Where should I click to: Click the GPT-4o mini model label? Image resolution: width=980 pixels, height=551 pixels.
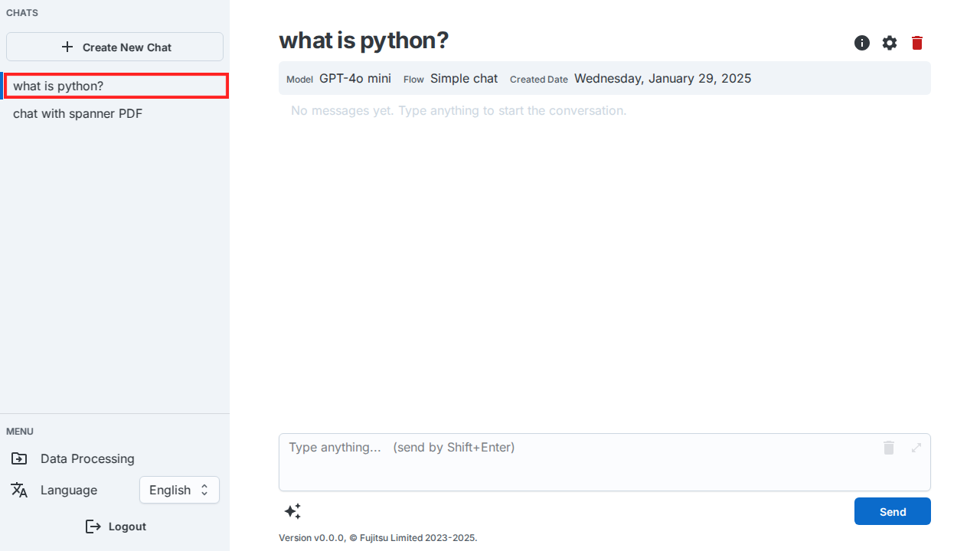coord(355,79)
